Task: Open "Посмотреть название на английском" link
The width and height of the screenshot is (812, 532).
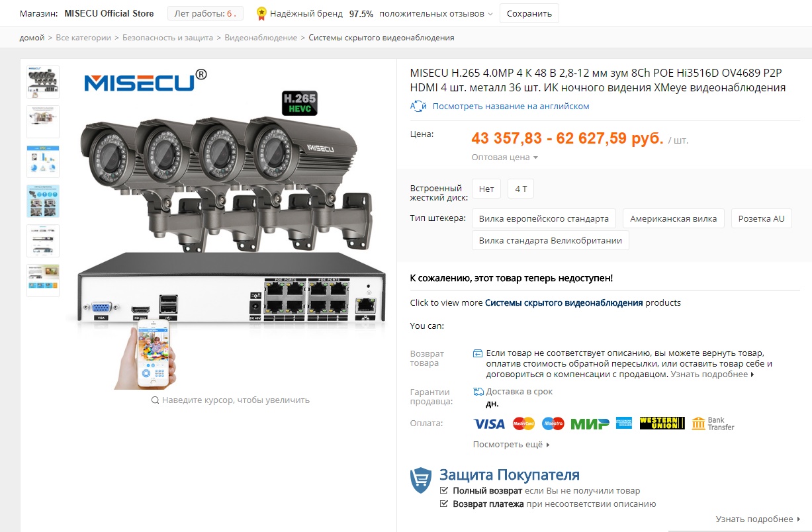Action: click(511, 106)
